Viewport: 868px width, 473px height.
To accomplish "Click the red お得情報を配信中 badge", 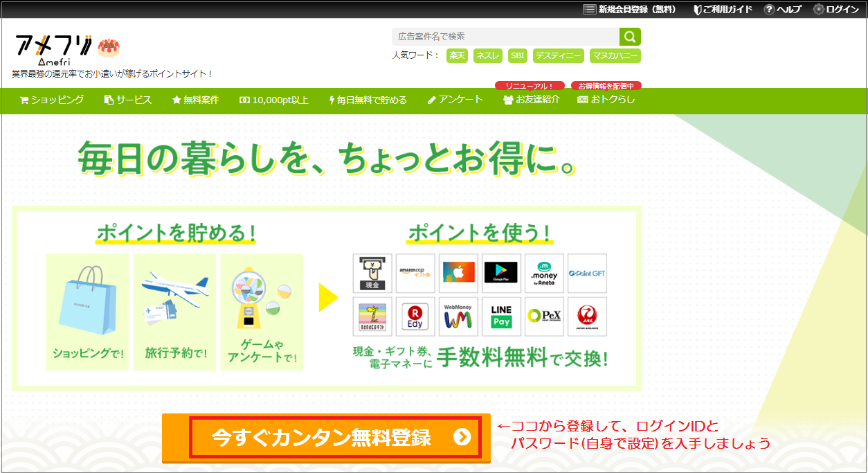I will (x=606, y=86).
